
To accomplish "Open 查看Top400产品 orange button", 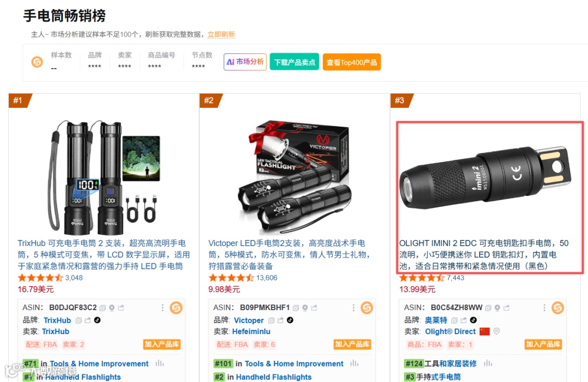I will [x=352, y=62].
